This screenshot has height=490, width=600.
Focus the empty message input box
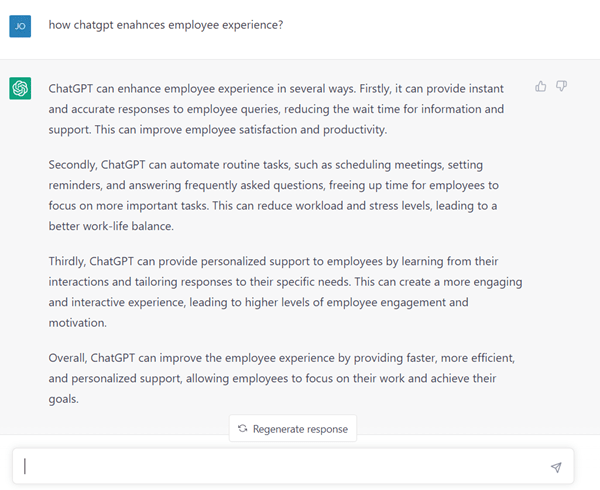point(293,466)
